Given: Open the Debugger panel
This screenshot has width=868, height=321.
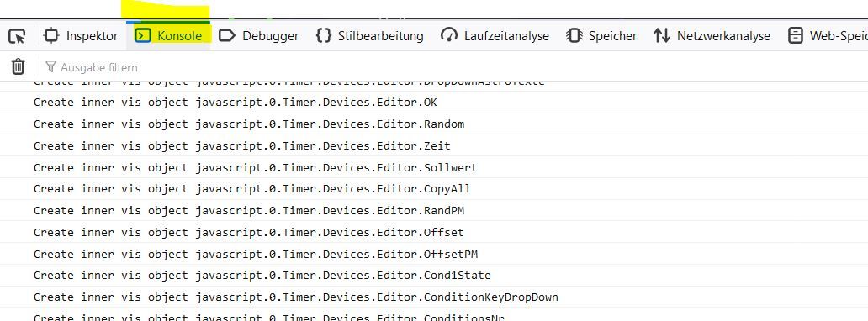Looking at the screenshot, I should click(x=258, y=36).
